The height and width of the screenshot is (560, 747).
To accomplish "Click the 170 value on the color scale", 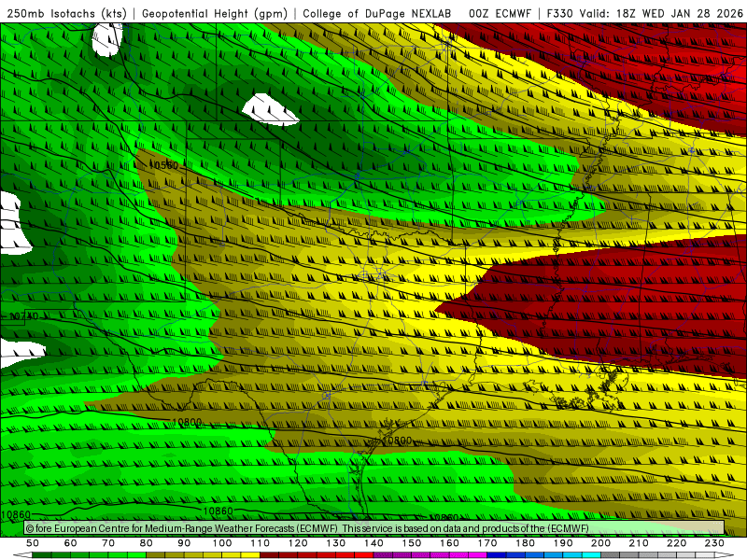I will (x=487, y=543).
